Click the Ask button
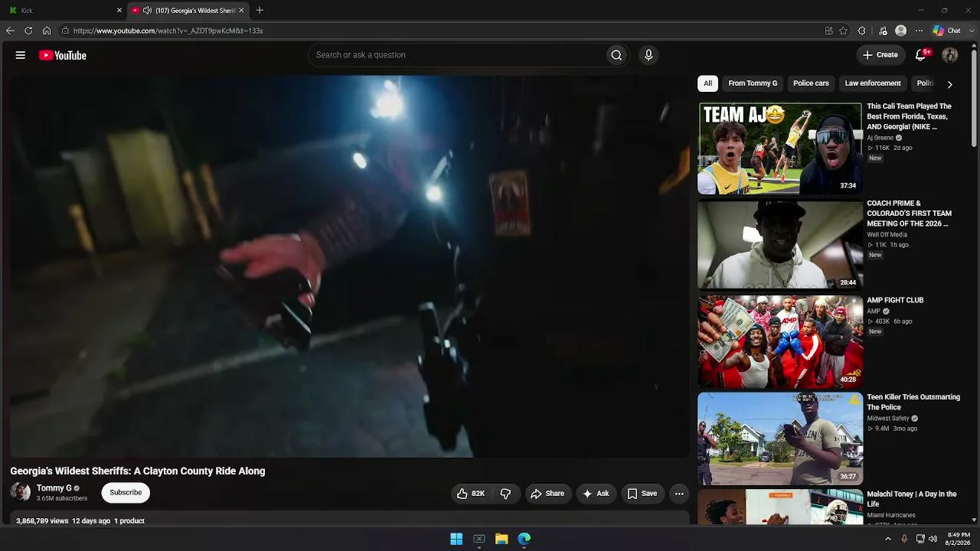The height and width of the screenshot is (551, 980). pos(596,494)
